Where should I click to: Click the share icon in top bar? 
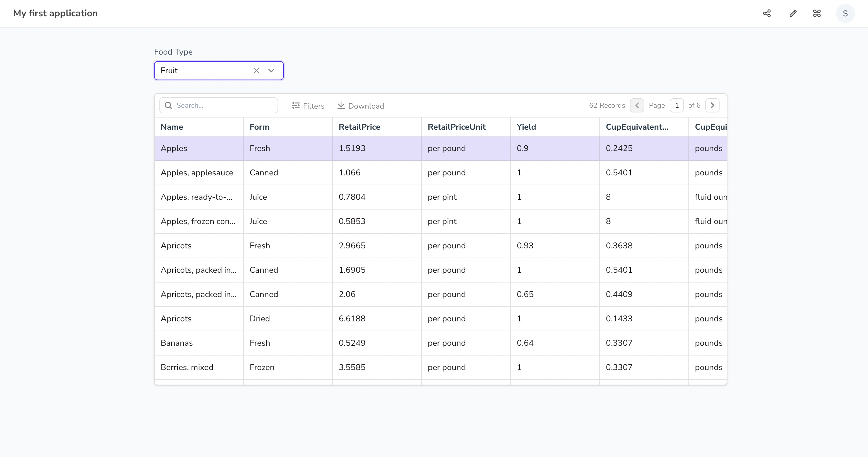coord(767,13)
